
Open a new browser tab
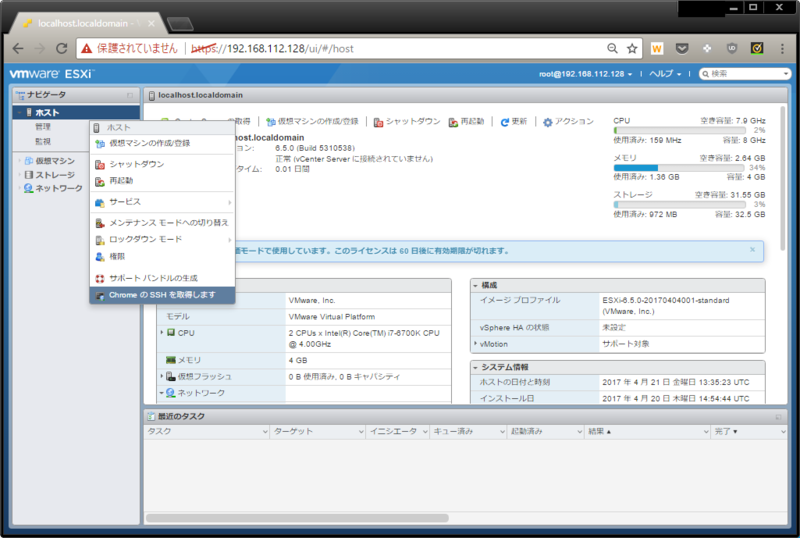[180, 23]
